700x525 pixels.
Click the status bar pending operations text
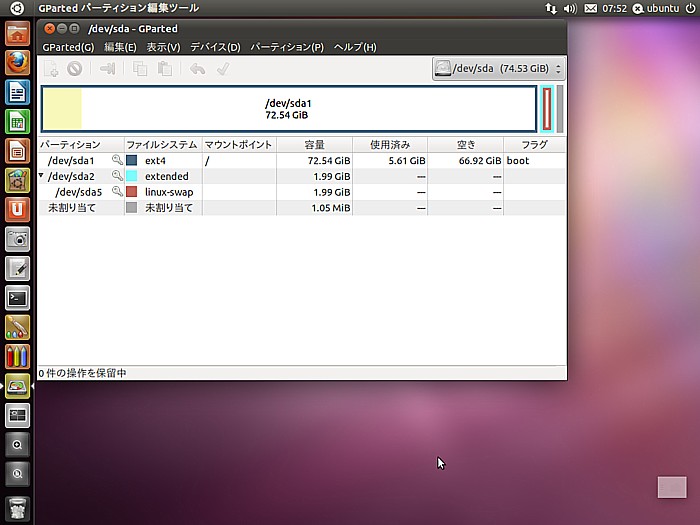[x=83, y=373]
